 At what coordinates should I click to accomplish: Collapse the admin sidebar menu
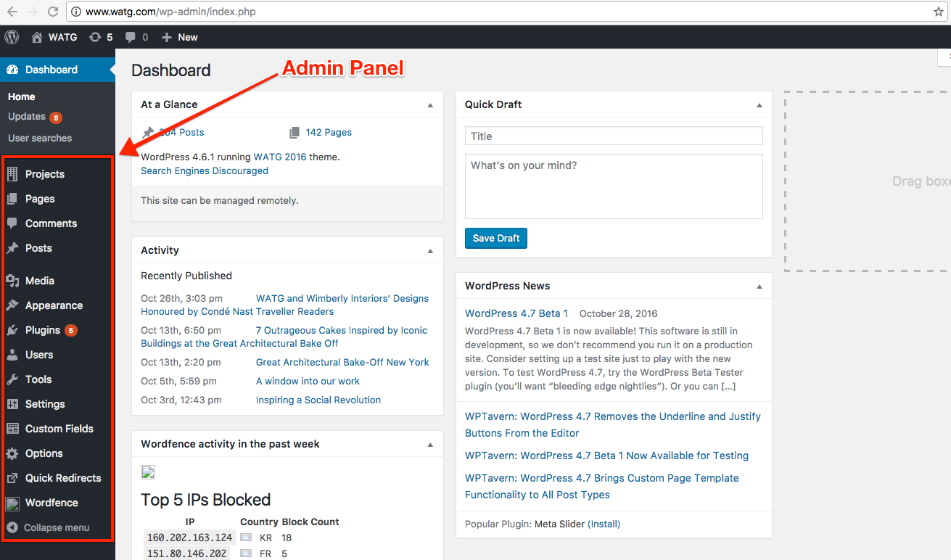tap(48, 527)
